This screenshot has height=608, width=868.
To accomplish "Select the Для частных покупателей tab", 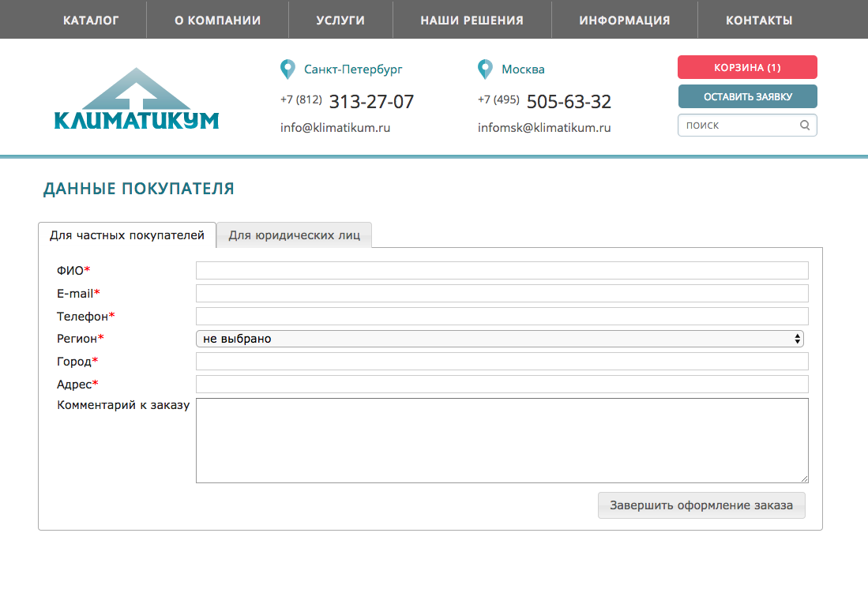I will [x=127, y=235].
